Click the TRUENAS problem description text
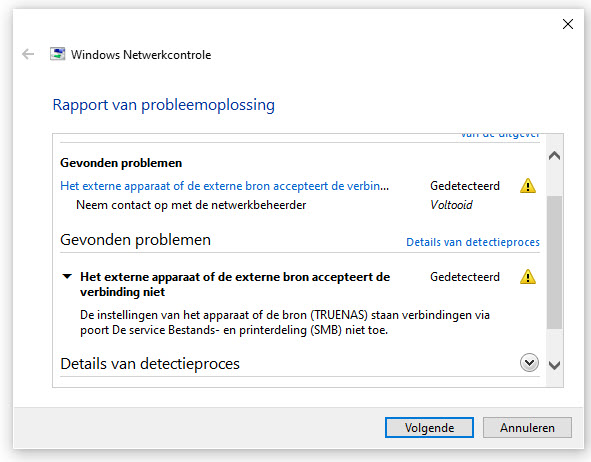Image resolution: width=591 pixels, height=462 pixels. (285, 323)
